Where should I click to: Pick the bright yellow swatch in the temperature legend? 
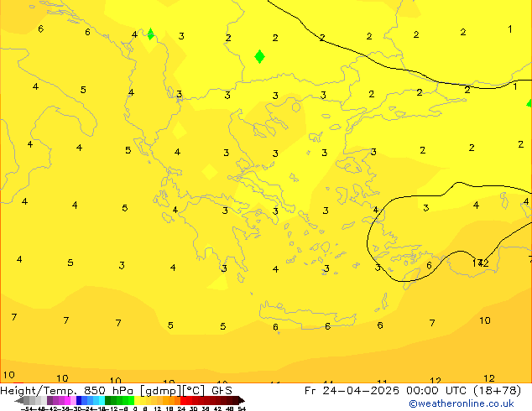[137, 400]
